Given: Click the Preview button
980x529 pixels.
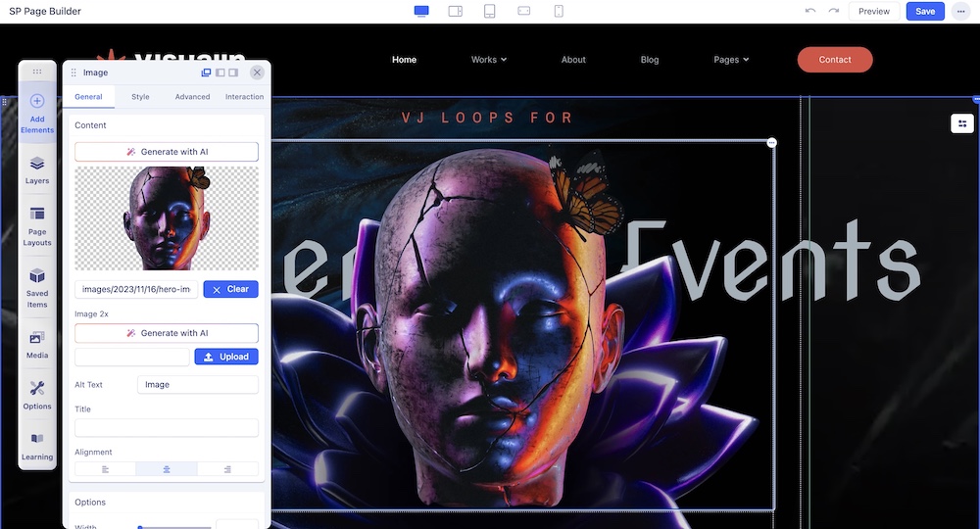Looking at the screenshot, I should [x=873, y=11].
